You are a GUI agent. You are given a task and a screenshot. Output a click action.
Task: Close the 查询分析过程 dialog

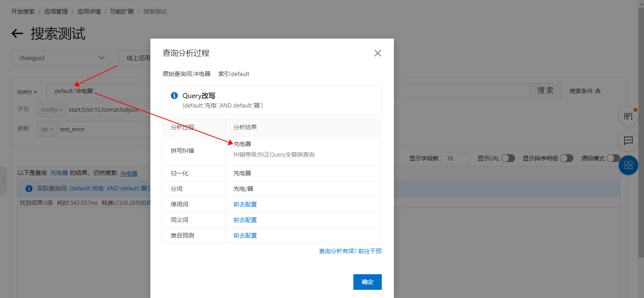coord(378,53)
